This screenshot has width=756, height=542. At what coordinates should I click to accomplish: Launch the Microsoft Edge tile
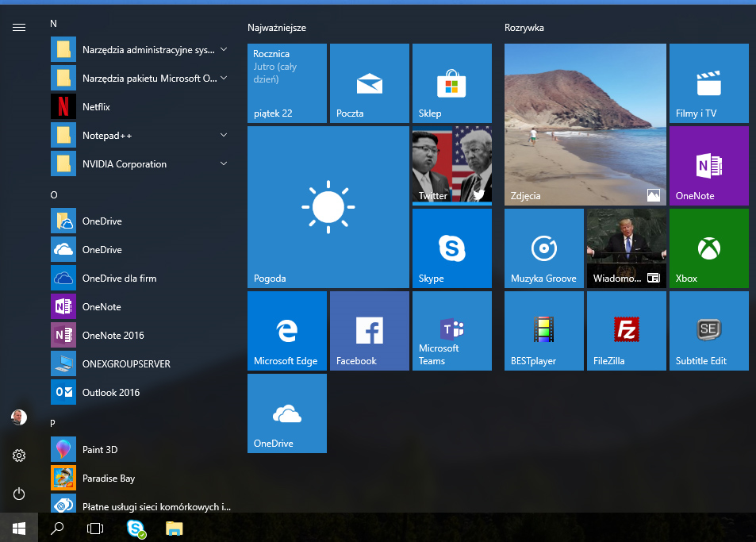pyautogui.click(x=287, y=331)
